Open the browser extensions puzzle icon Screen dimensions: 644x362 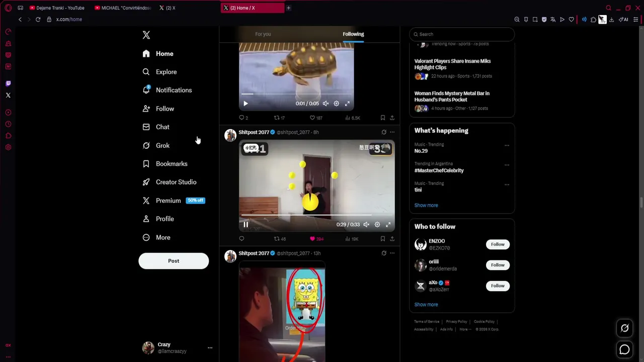[x=593, y=20]
